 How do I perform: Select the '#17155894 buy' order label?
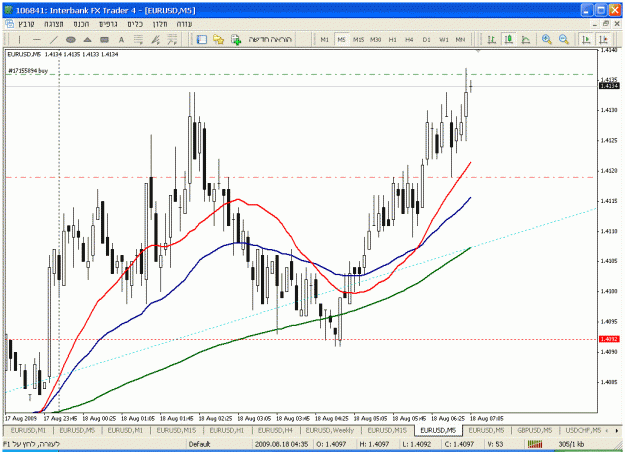[28, 71]
